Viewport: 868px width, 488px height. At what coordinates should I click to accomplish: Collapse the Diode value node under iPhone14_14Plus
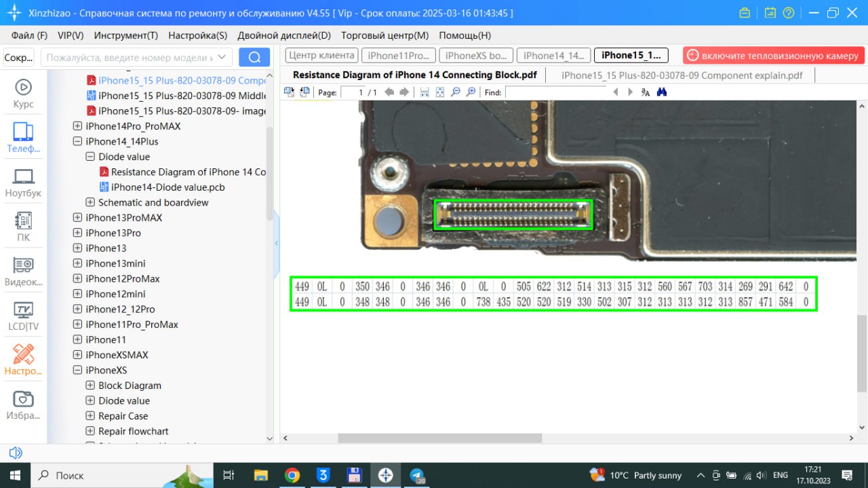90,157
